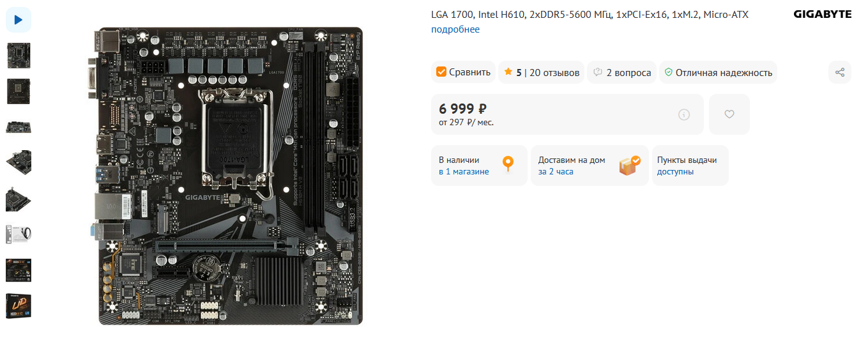Click Отличная надежность badge
868x338 pixels.
point(718,72)
